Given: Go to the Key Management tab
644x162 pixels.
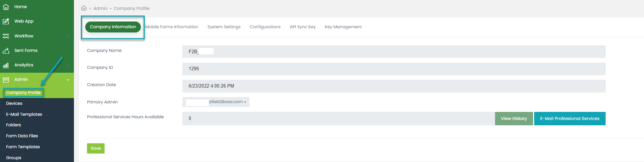Looking at the screenshot, I should [x=343, y=27].
